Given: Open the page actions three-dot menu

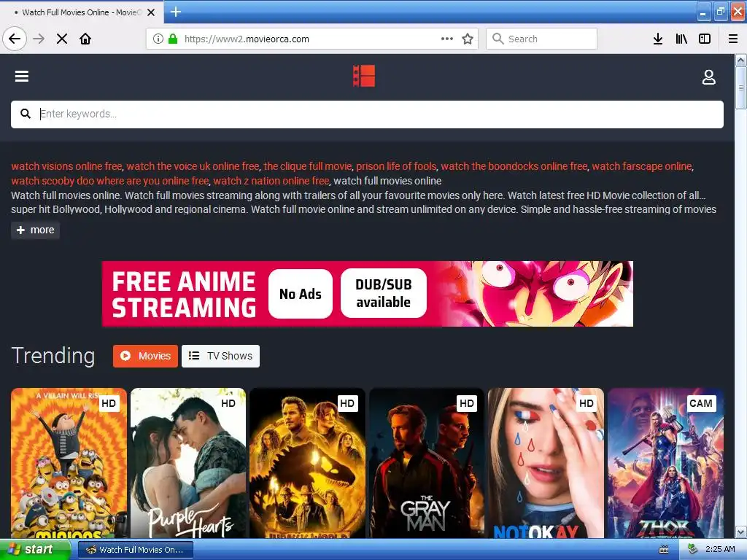Looking at the screenshot, I should coord(447,39).
